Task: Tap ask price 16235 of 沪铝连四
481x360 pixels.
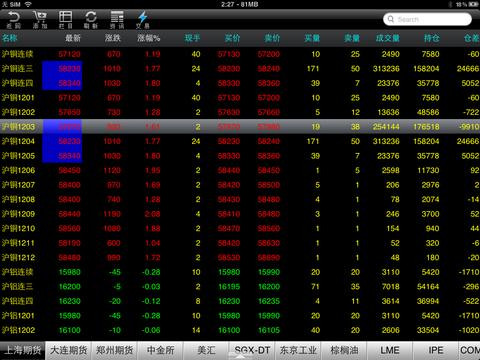Action: coord(269,301)
